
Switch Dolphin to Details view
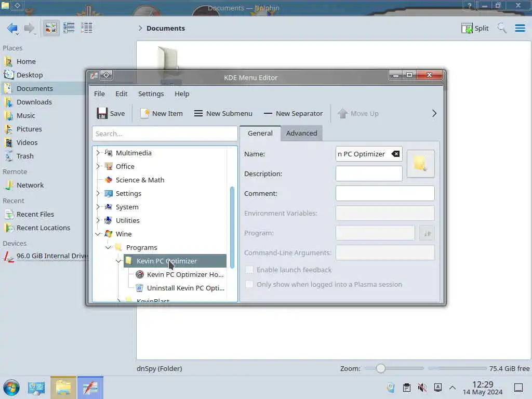pos(87,28)
